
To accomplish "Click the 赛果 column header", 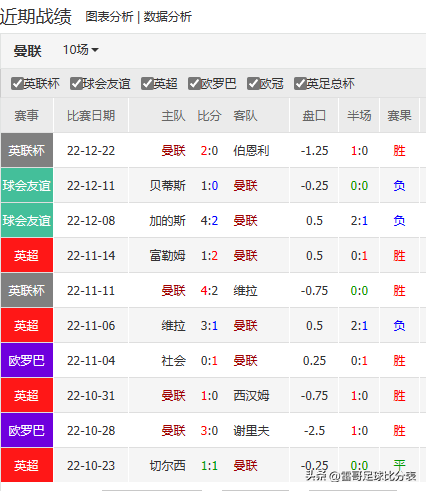I will point(399,116).
